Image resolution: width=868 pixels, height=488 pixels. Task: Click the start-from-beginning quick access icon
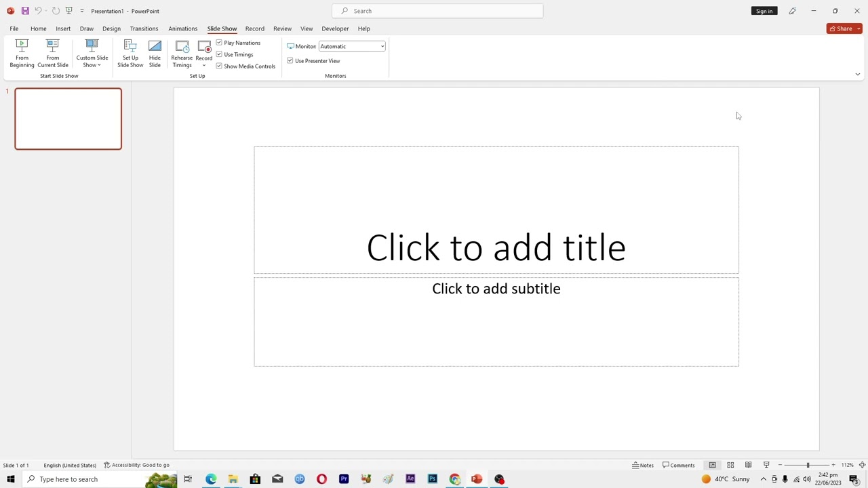click(69, 11)
